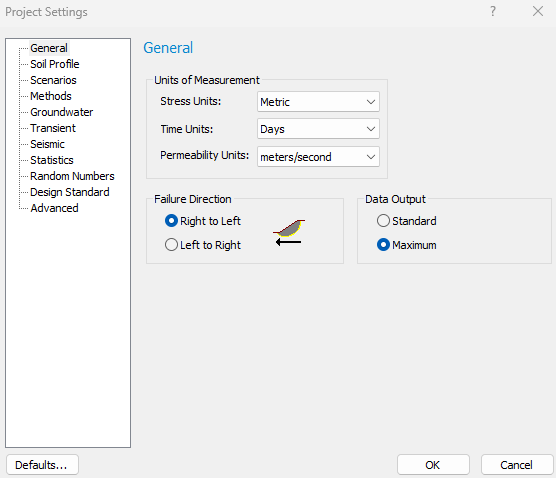Image resolution: width=556 pixels, height=478 pixels.
Task: Close the Project Settings window
Action: [x=538, y=12]
